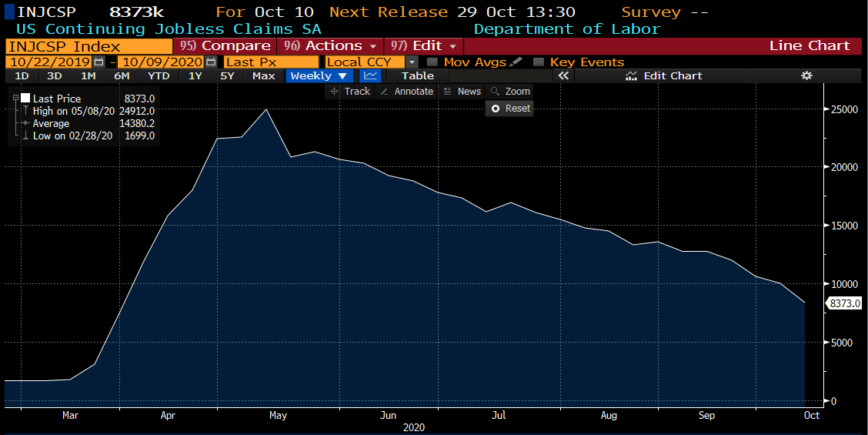
Task: Switch to the 3D range
Action: tap(54, 76)
